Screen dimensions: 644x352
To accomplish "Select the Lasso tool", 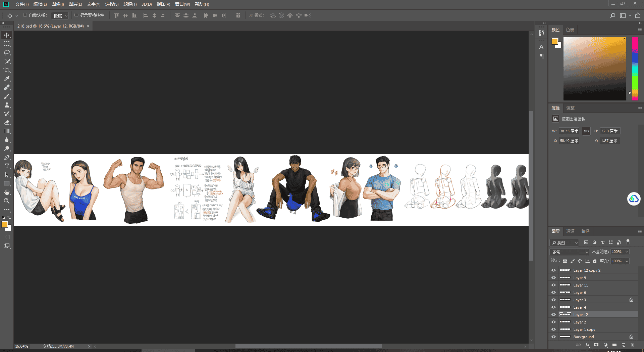I will coord(7,52).
